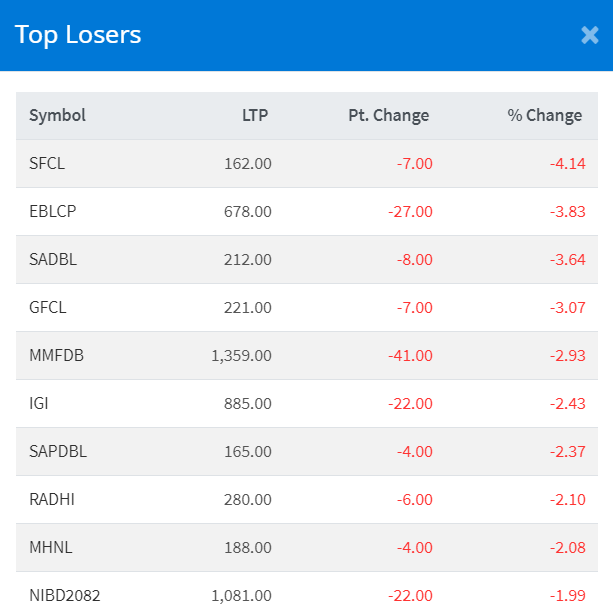Screen dimensions: 613x611
Task: Click MMFDB's LTP value 1,359.00
Action: coord(241,355)
